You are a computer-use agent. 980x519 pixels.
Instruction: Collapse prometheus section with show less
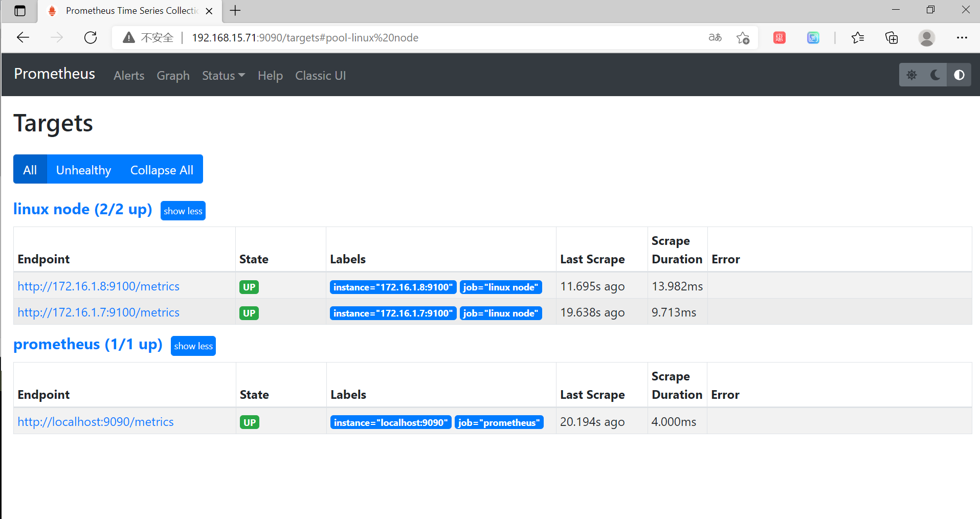pyautogui.click(x=193, y=346)
